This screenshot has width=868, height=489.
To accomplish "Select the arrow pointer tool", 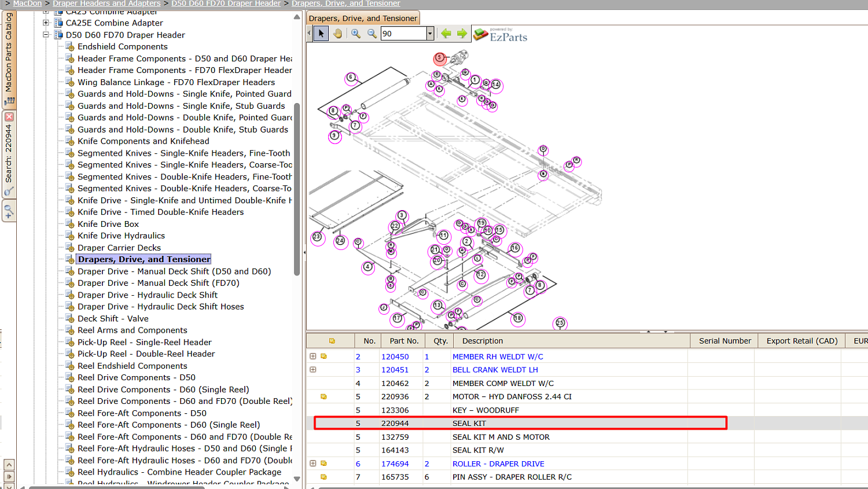I will click(321, 34).
